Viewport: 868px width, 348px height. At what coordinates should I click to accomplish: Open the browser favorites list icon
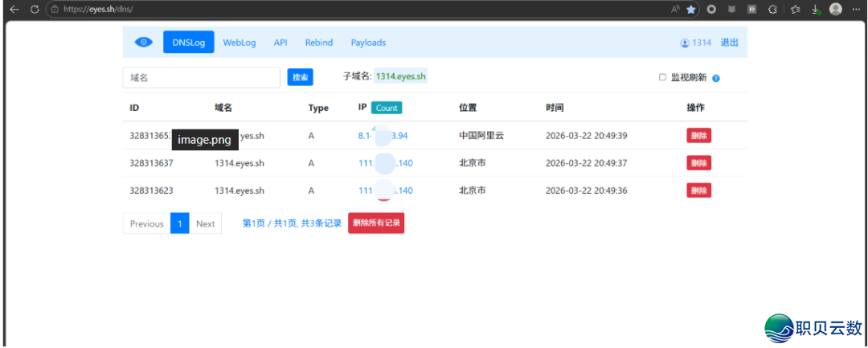coord(794,9)
